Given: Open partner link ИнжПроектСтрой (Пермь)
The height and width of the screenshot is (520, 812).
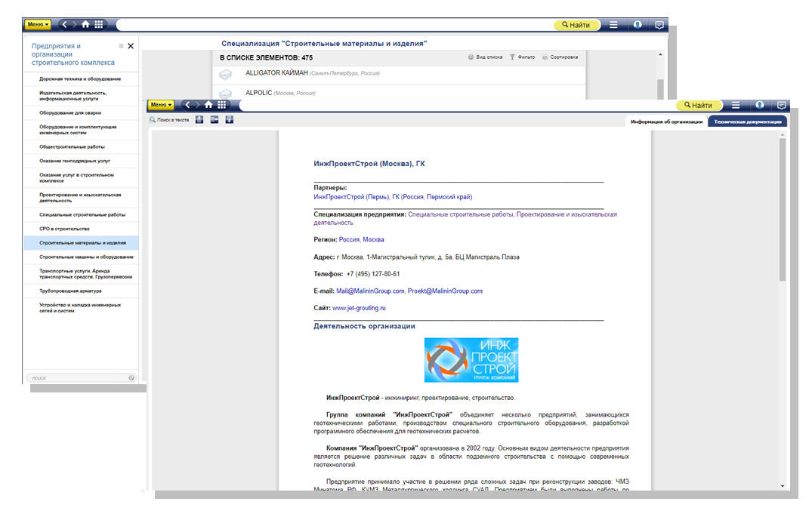Looking at the screenshot, I should tap(393, 197).
